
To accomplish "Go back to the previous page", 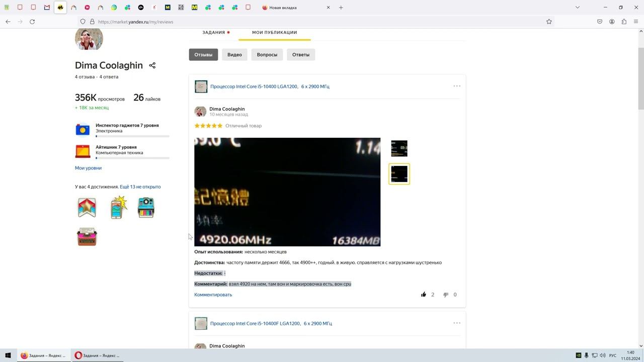I will [8, 22].
